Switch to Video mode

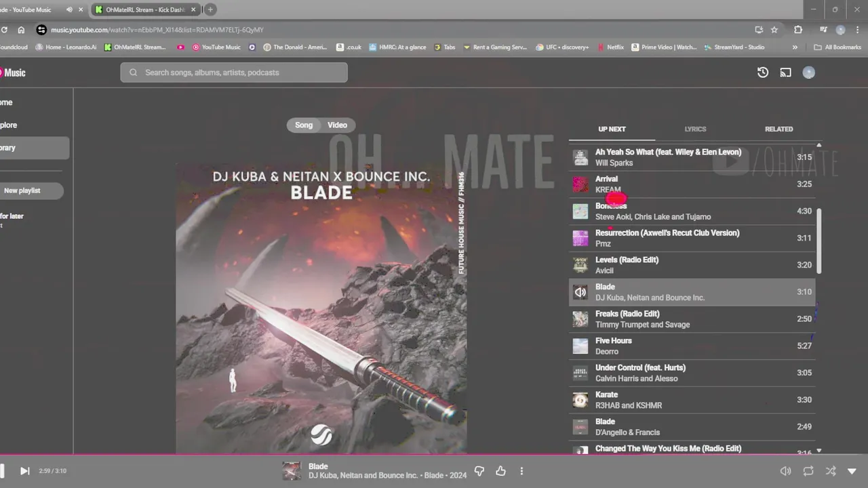click(337, 125)
